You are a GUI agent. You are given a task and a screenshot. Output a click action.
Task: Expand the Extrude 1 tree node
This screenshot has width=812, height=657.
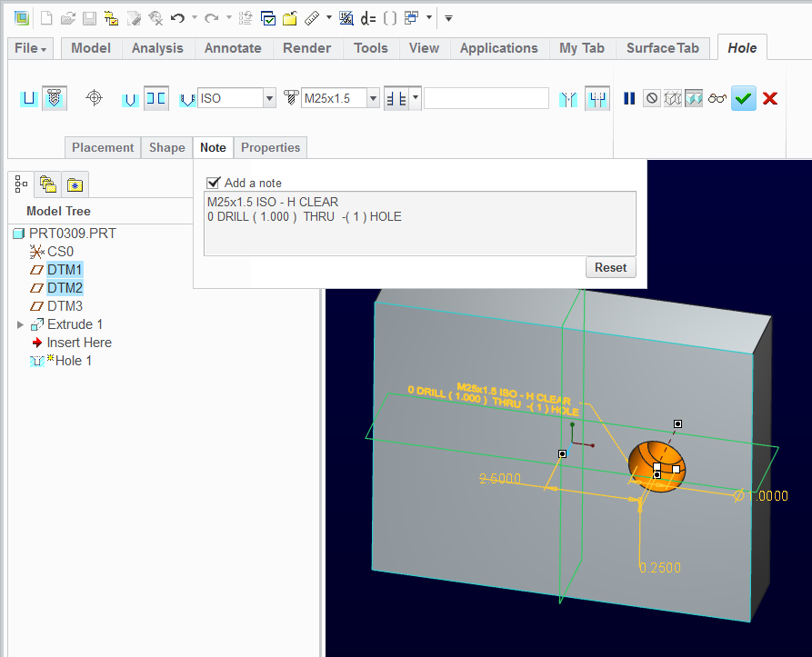20,325
